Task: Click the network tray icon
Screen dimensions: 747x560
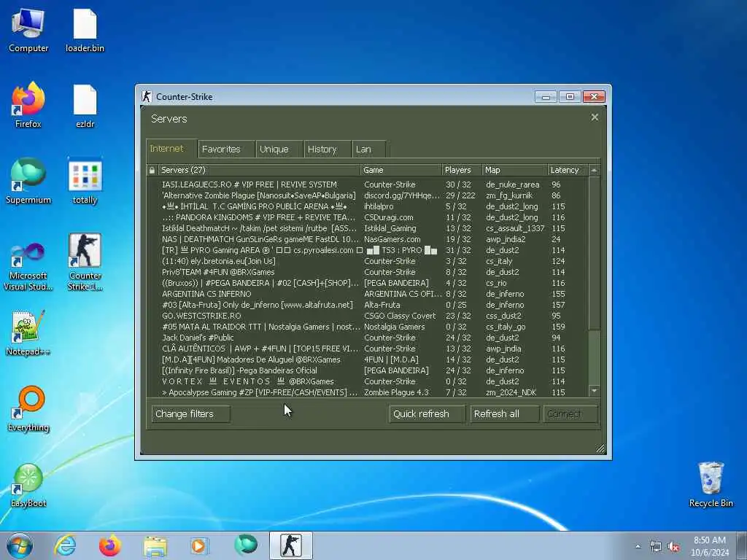Action: click(x=656, y=547)
